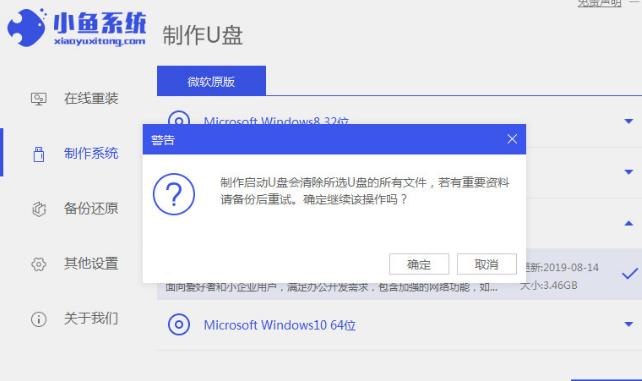Image resolution: width=642 pixels, height=381 pixels.
Task: Go to 其他设置 menu item
Action: (x=91, y=264)
